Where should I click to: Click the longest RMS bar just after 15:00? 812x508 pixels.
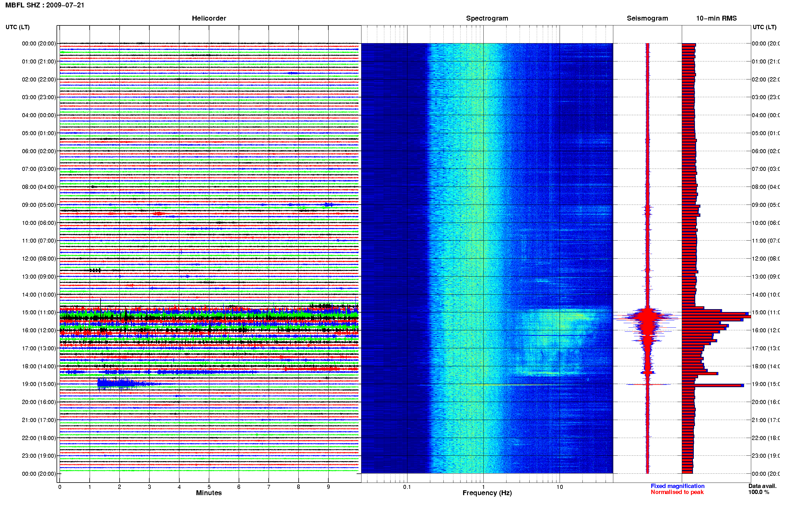point(716,317)
